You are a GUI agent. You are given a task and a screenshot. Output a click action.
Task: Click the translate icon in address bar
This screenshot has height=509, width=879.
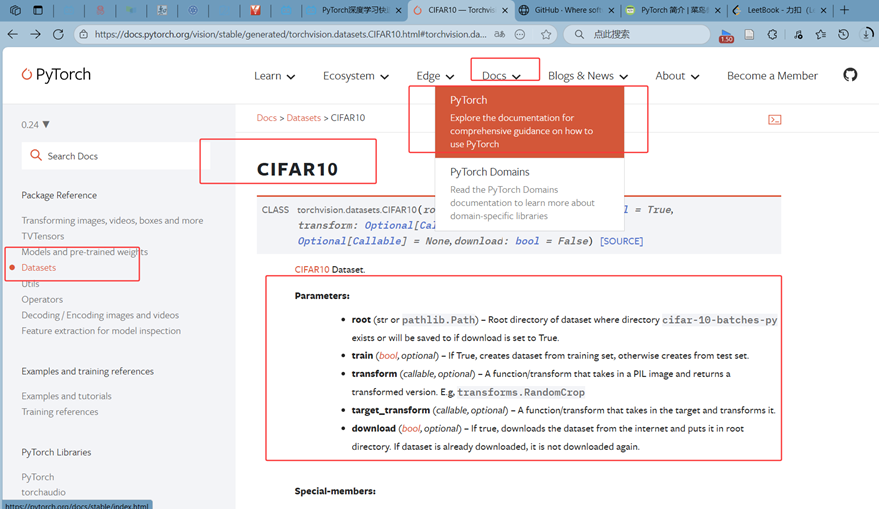499,34
